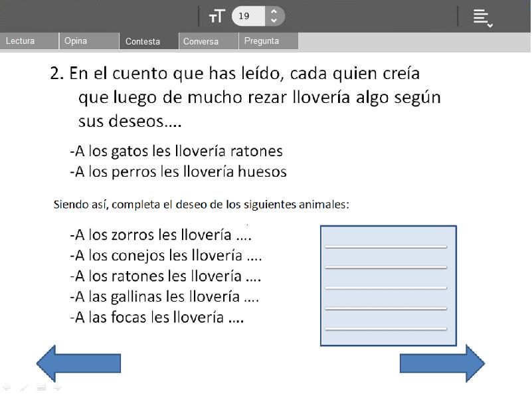The height and width of the screenshot is (396, 532).
Task: Open the Opina tab
Action: (89, 41)
